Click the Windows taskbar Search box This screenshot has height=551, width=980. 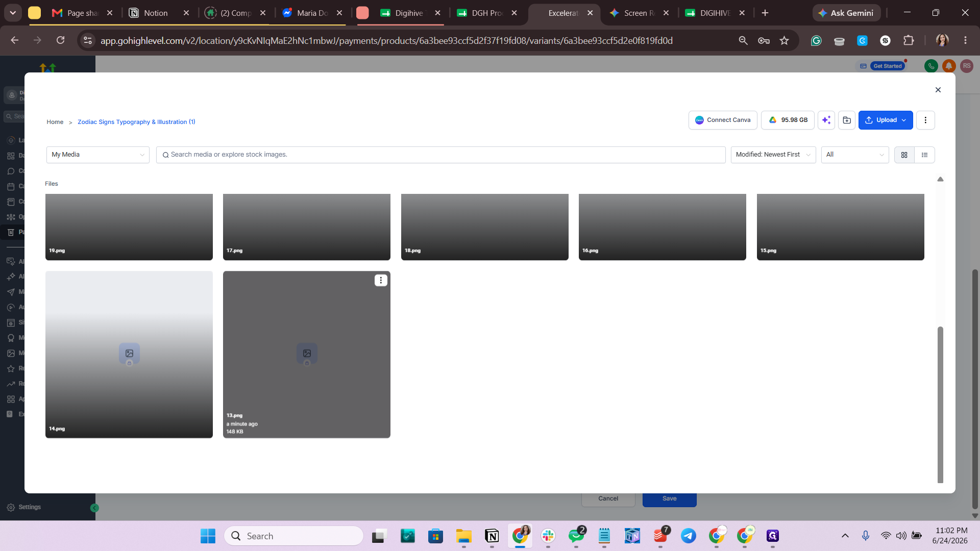pos(293,536)
